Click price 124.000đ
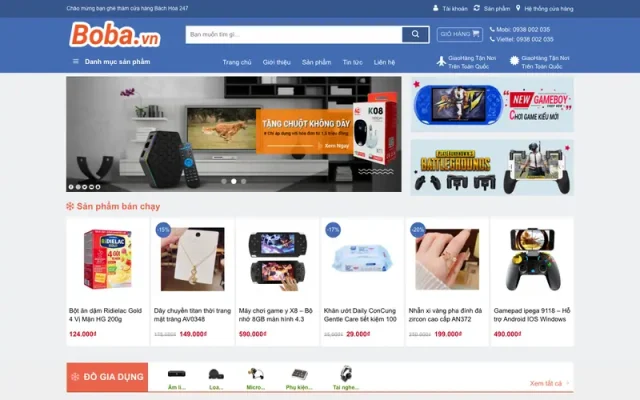This screenshot has height=400, width=640. (x=83, y=334)
